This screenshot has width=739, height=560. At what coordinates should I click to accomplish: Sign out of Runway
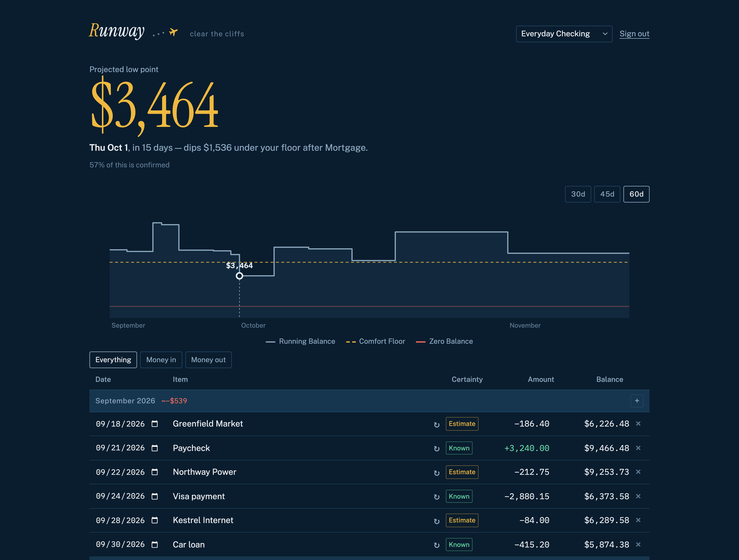(634, 34)
